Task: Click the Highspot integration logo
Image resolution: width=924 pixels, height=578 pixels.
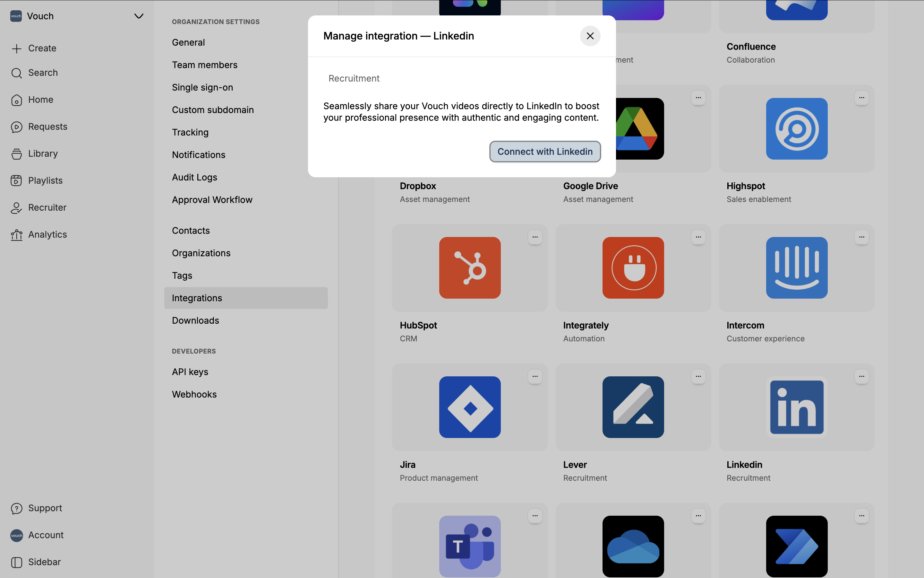Action: (x=797, y=129)
